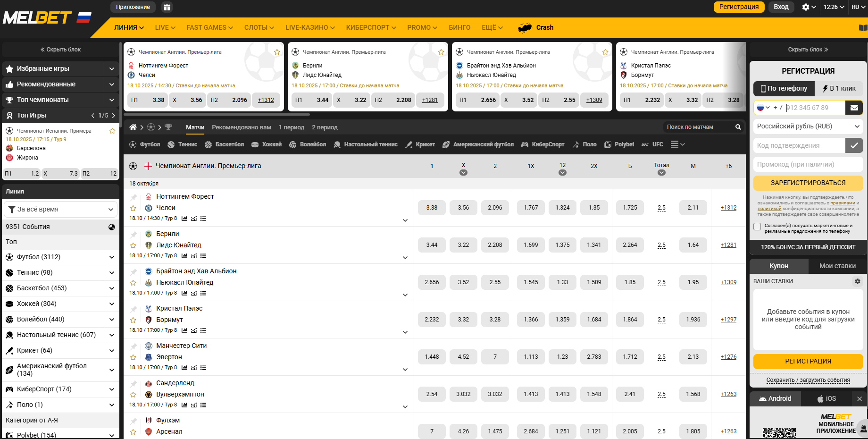Viewport: 868px width, 439px height.
Task: Open the Российский рубль currency dropdown
Action: 808,127
